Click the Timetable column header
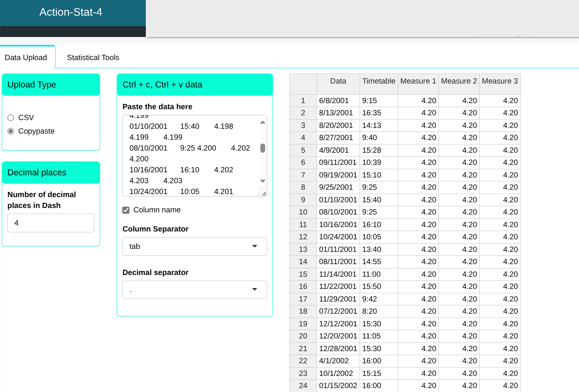The height and width of the screenshot is (392, 579). tap(379, 81)
